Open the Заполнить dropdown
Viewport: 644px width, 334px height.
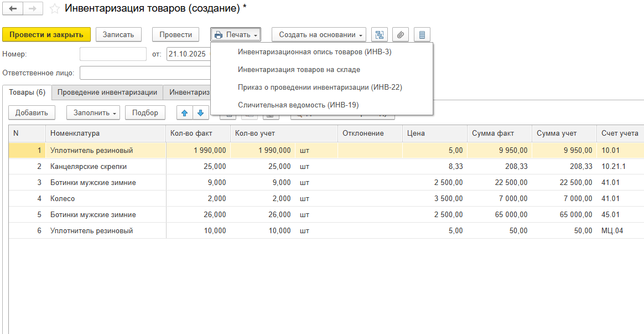(93, 112)
